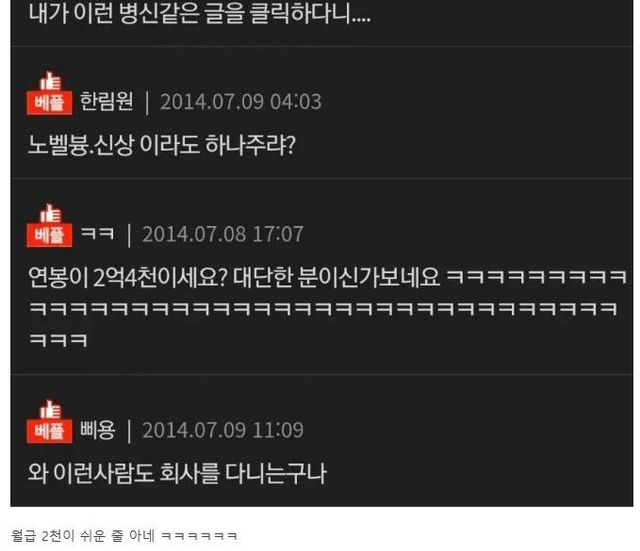The height and width of the screenshot is (551, 640).
Task: Click the comment '노벨붕.신상 이라도 하나주랴?'
Action: (x=162, y=145)
